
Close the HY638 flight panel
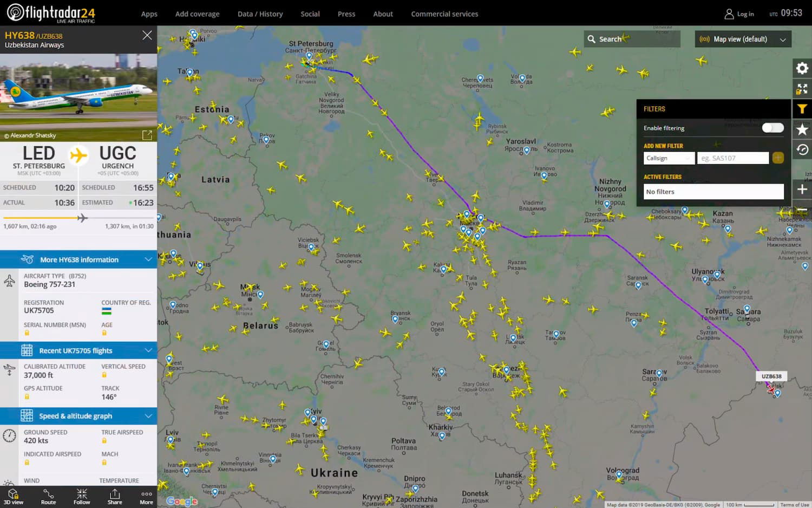point(147,35)
